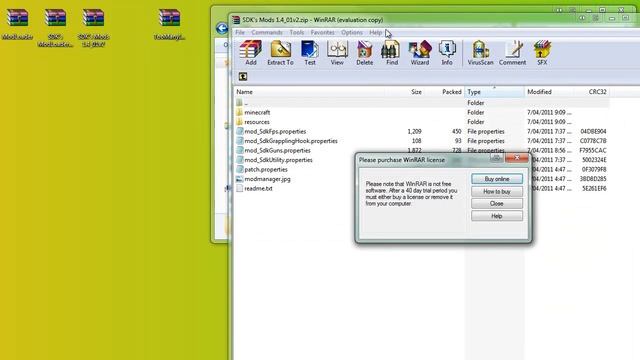Viewport: 640px width, 360px height.
Task: Select modmanager.jpg file
Action: coord(267,179)
